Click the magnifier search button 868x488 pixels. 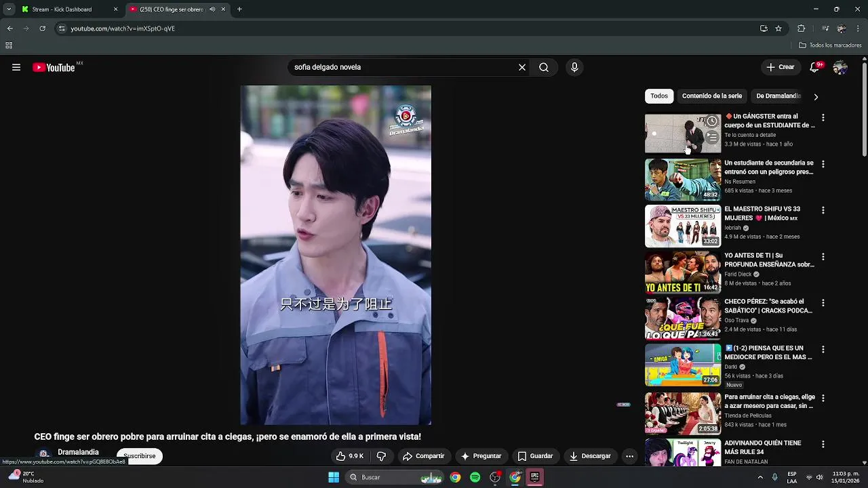coord(544,67)
